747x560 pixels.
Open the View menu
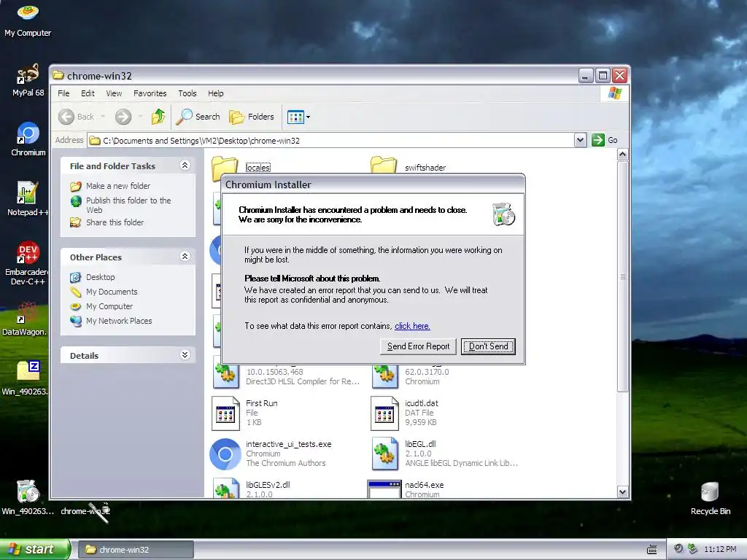pyautogui.click(x=114, y=93)
